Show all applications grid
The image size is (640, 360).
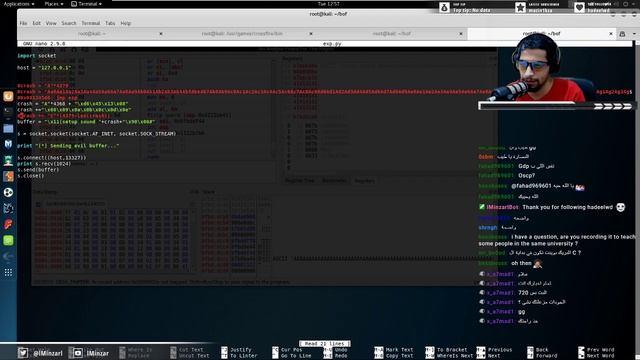tap(8, 272)
